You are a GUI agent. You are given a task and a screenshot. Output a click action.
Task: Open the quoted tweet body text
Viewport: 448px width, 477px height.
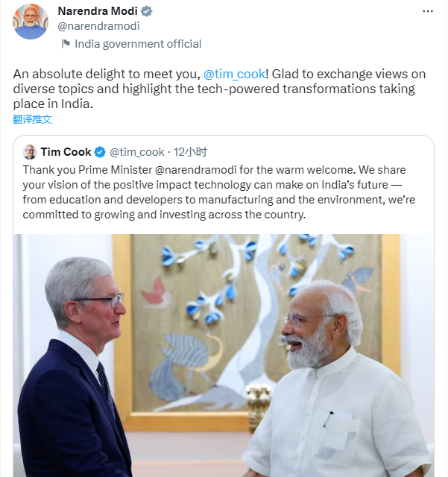219,192
